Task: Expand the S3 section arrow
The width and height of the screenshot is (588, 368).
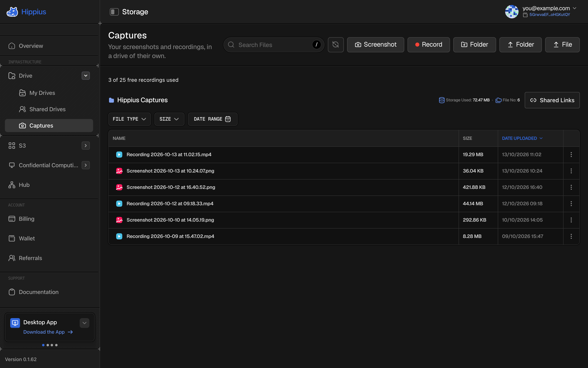Action: pyautogui.click(x=86, y=146)
